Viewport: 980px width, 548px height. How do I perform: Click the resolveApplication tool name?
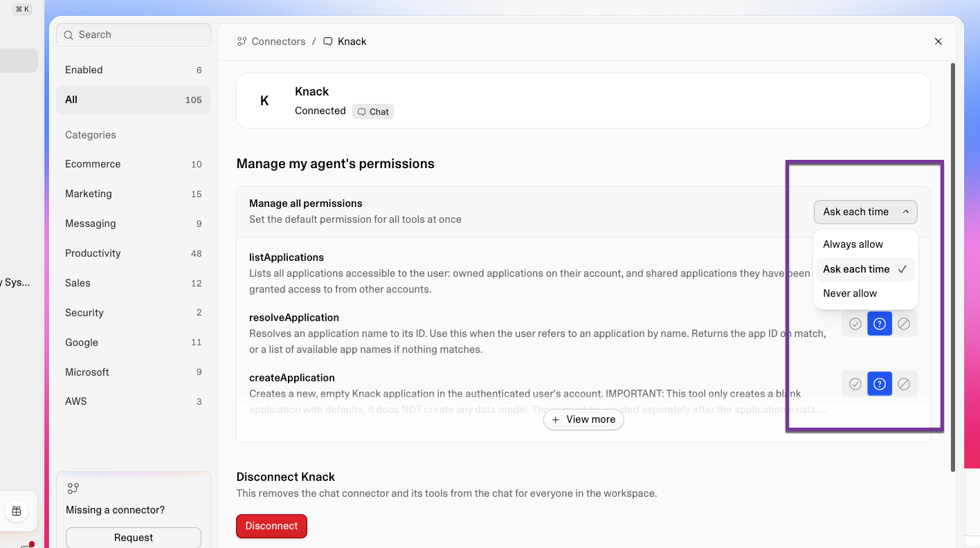coord(294,318)
